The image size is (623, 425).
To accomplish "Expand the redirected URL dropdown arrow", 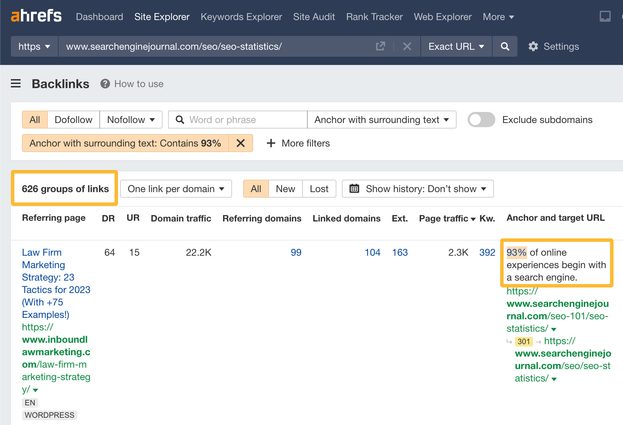I will point(554,379).
